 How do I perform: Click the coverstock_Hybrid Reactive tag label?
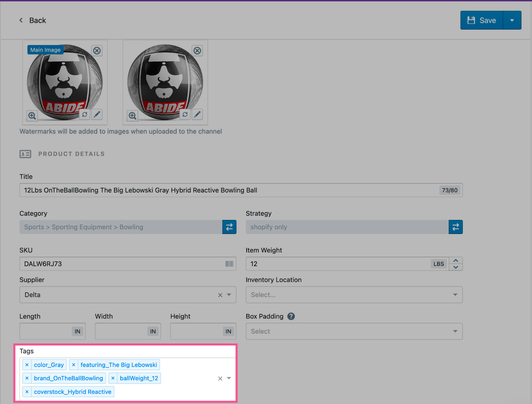72,392
